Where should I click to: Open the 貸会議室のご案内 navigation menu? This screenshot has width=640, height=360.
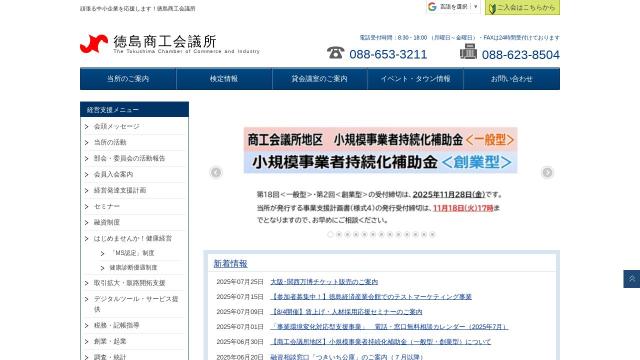point(320,79)
